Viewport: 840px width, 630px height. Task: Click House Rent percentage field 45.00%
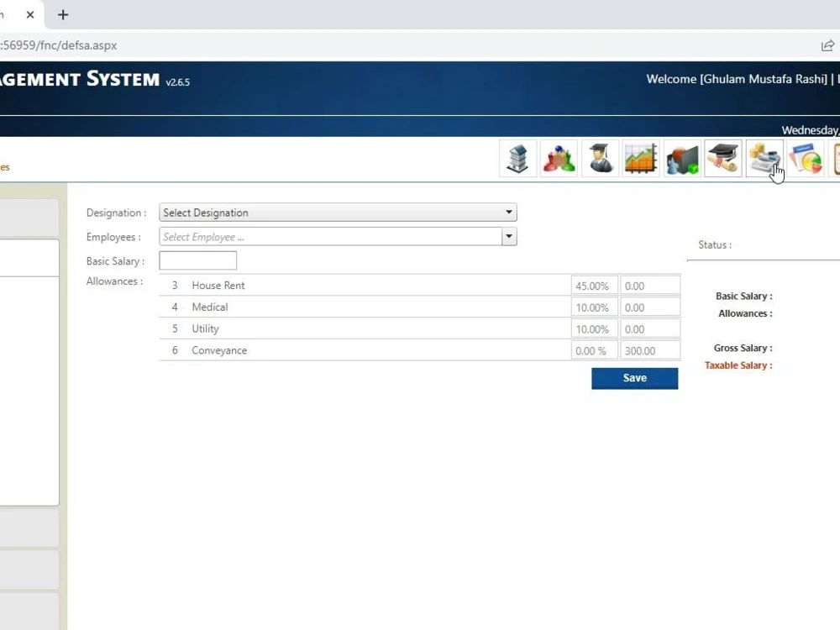click(594, 286)
